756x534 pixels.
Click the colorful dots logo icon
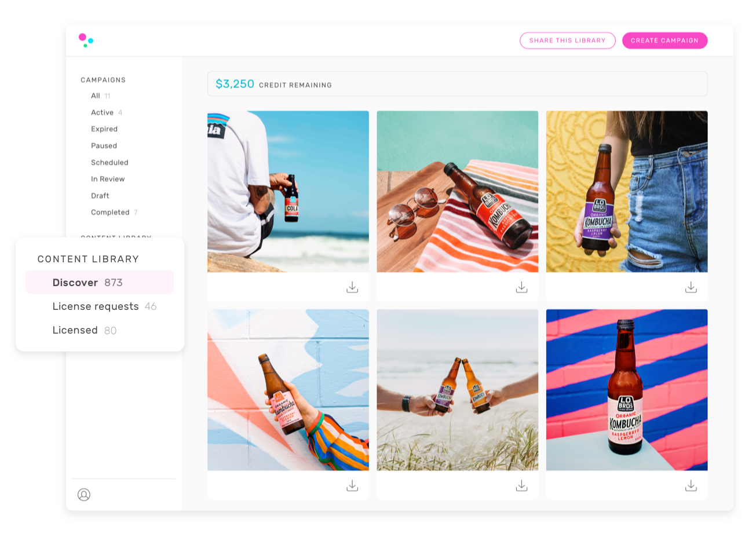click(x=86, y=40)
